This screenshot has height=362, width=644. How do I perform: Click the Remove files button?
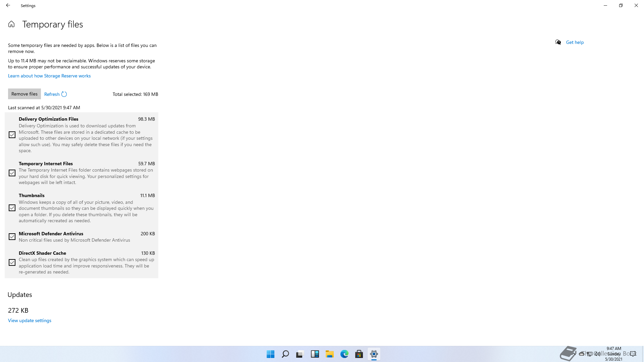coord(24,94)
